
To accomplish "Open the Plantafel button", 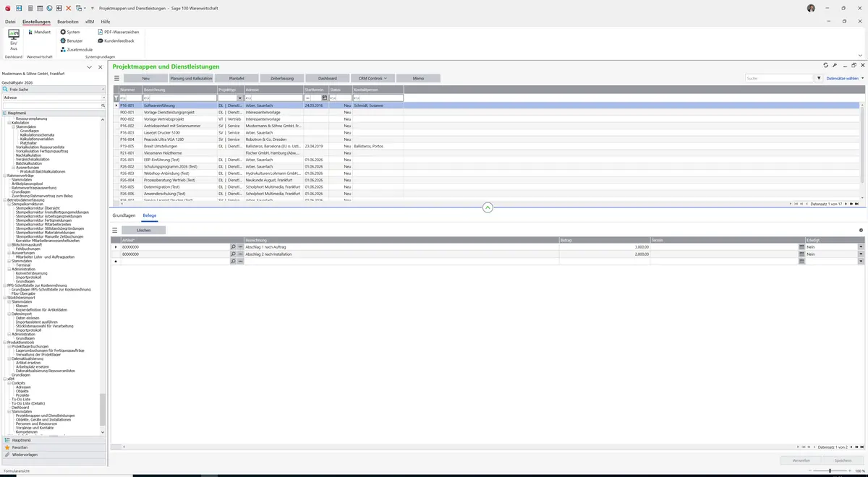I will 237,78.
